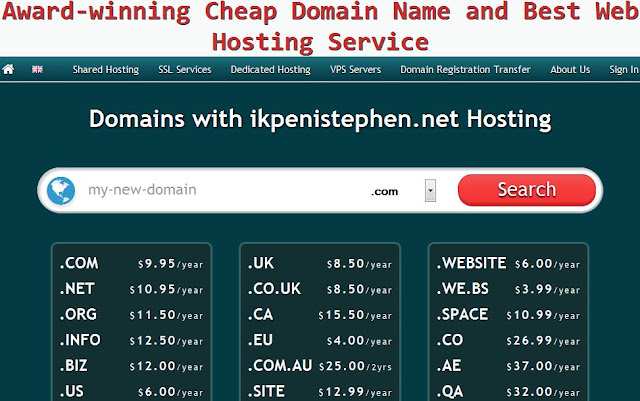The width and height of the screenshot is (640, 401).
Task: Click the .com extension text in search bar
Action: click(384, 192)
